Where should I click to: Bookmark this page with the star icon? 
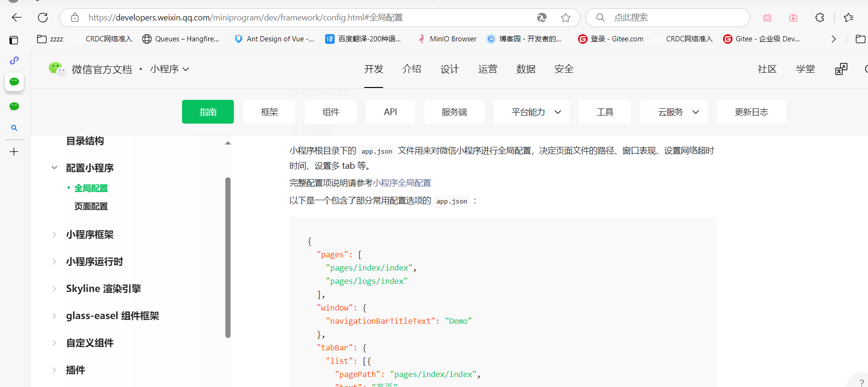point(566,18)
